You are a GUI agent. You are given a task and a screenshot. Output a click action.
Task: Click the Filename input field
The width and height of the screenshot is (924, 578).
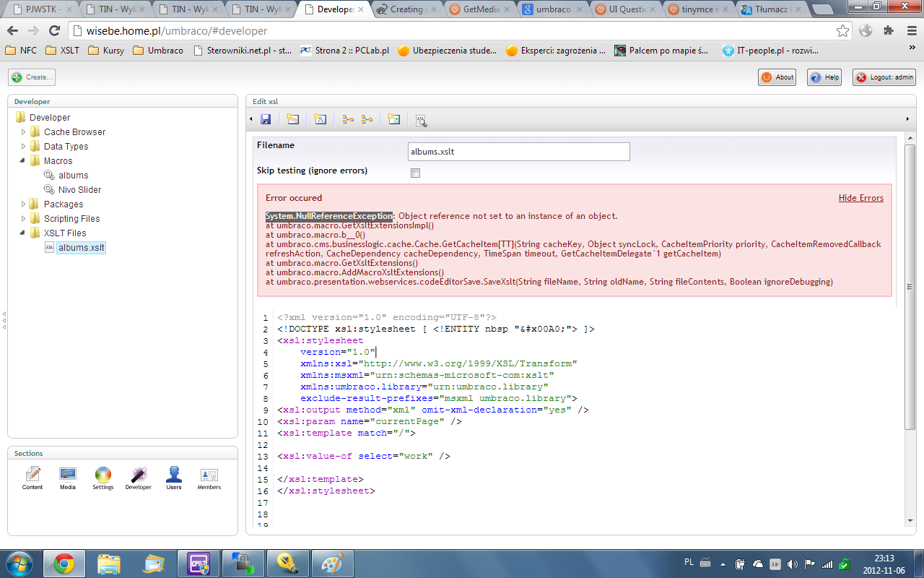click(x=519, y=152)
